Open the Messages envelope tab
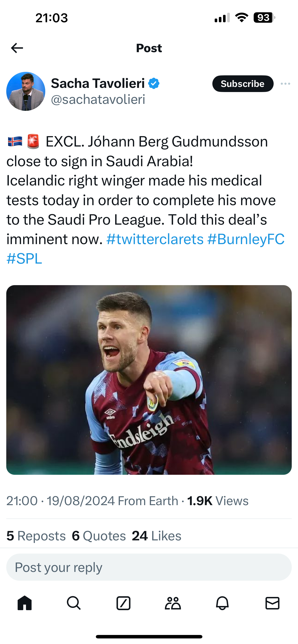This screenshot has width=298, height=644. [x=272, y=603]
